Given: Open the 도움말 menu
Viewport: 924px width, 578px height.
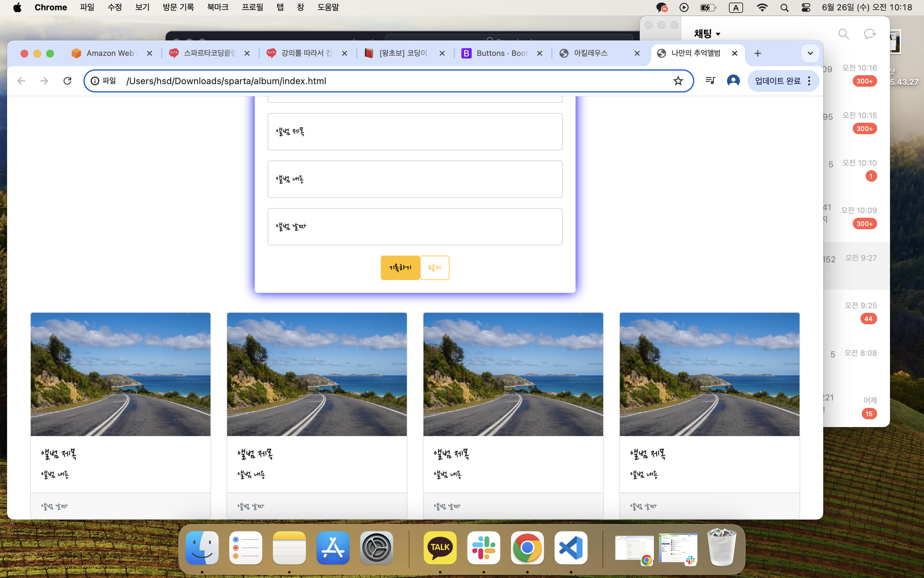Looking at the screenshot, I should click(x=328, y=8).
